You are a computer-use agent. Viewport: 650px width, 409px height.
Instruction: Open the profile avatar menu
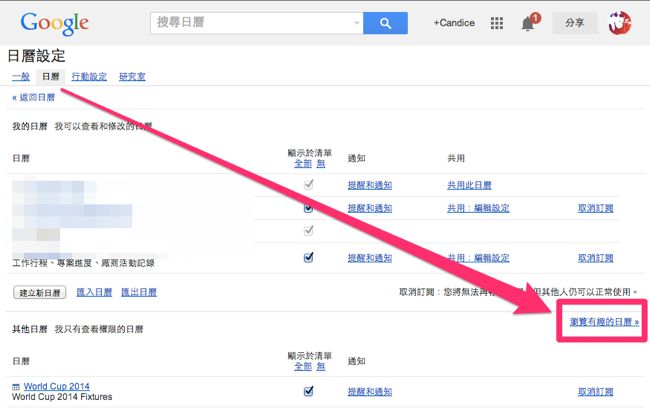tap(620, 22)
